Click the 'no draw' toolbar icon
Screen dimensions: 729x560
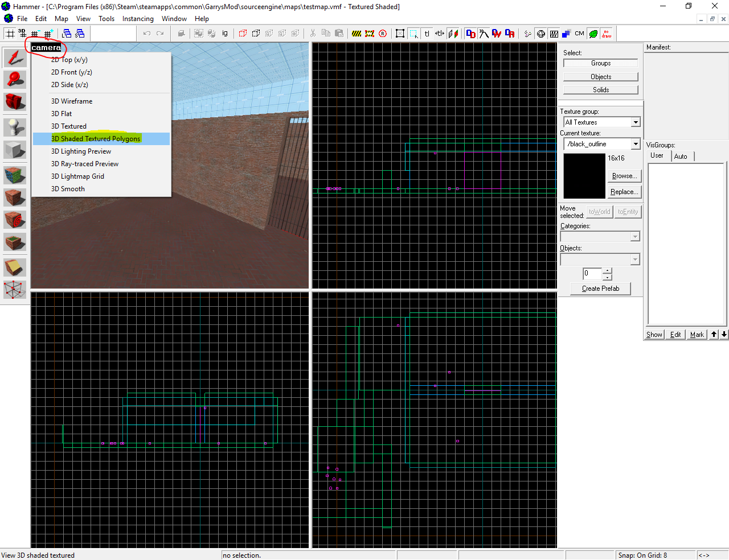point(607,34)
